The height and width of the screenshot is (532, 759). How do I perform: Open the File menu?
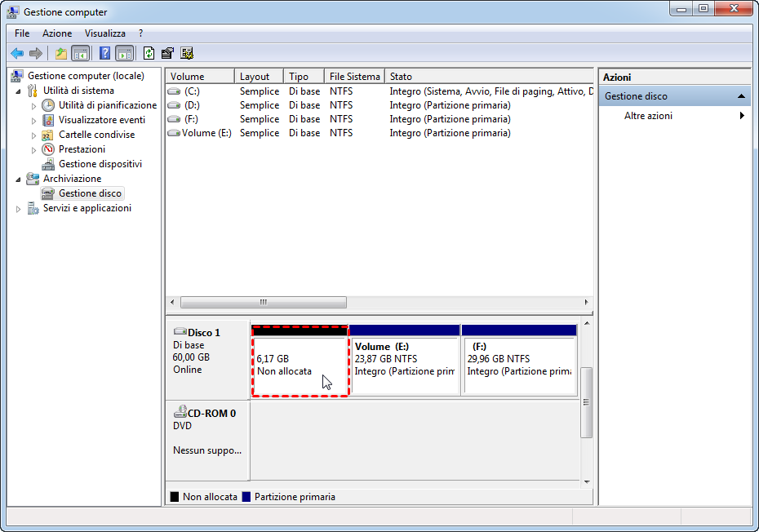pyautogui.click(x=22, y=33)
